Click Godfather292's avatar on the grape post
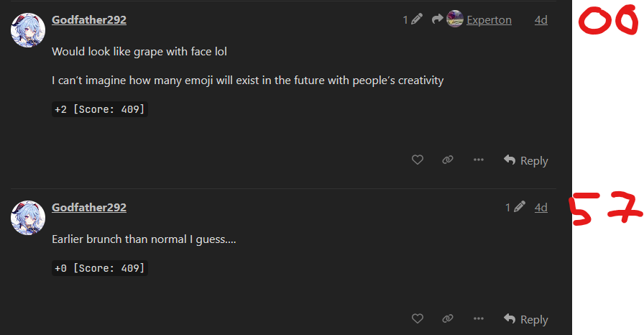This screenshot has width=644, height=335. coord(28,29)
